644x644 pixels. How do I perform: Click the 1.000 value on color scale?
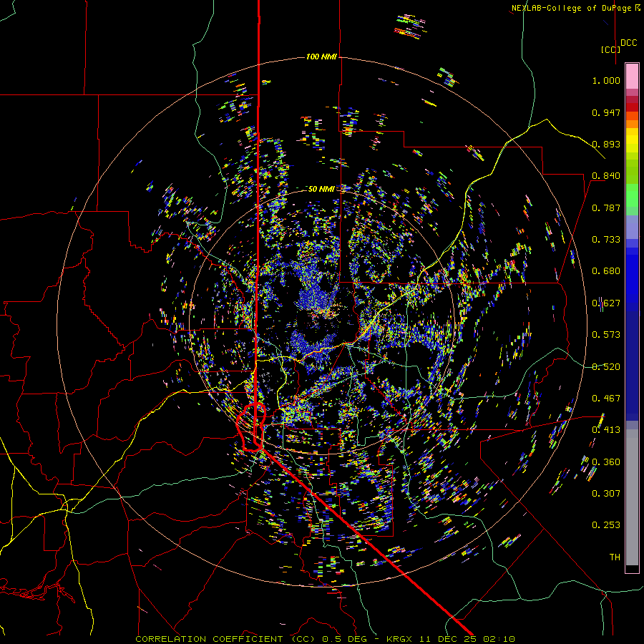coord(606,80)
